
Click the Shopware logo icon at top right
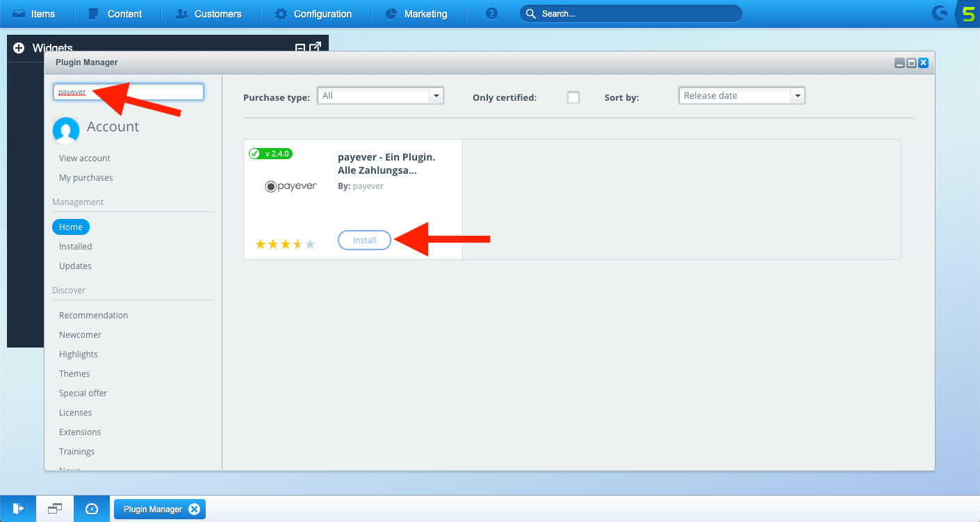[940, 13]
